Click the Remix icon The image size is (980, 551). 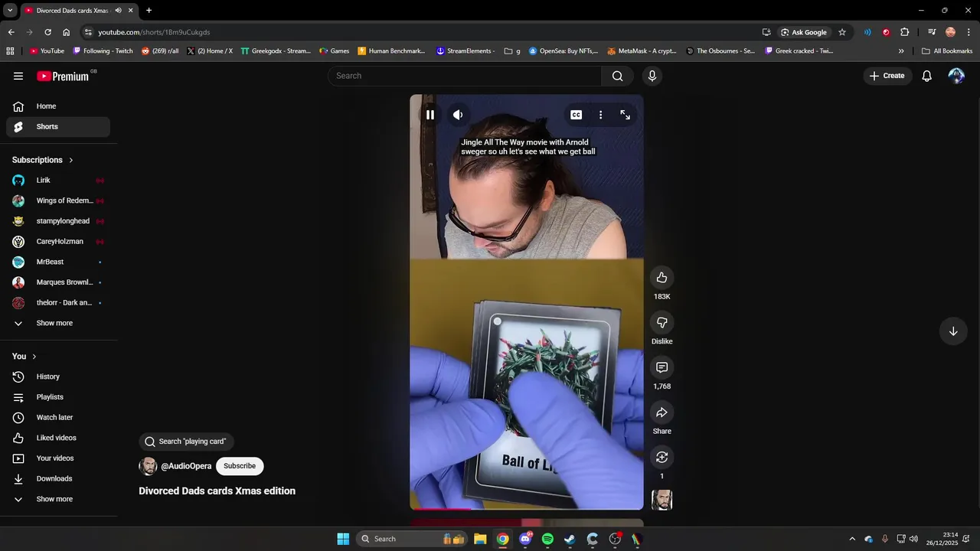click(662, 458)
